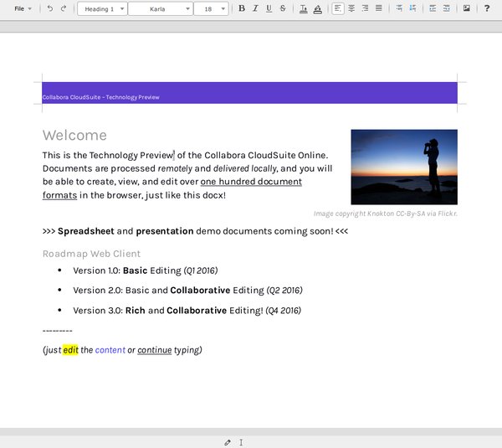The image size is (502, 448).
Task: Align text to the right
Action: coord(365,8)
